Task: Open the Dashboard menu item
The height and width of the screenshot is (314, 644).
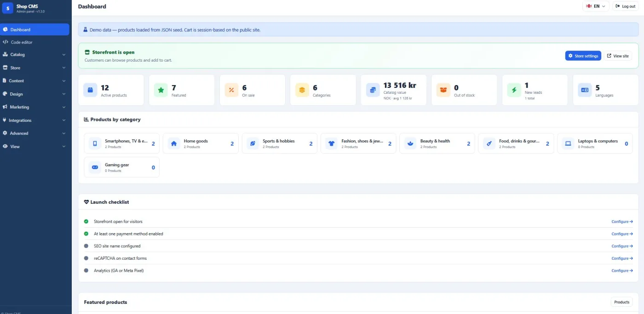Action: [35, 29]
